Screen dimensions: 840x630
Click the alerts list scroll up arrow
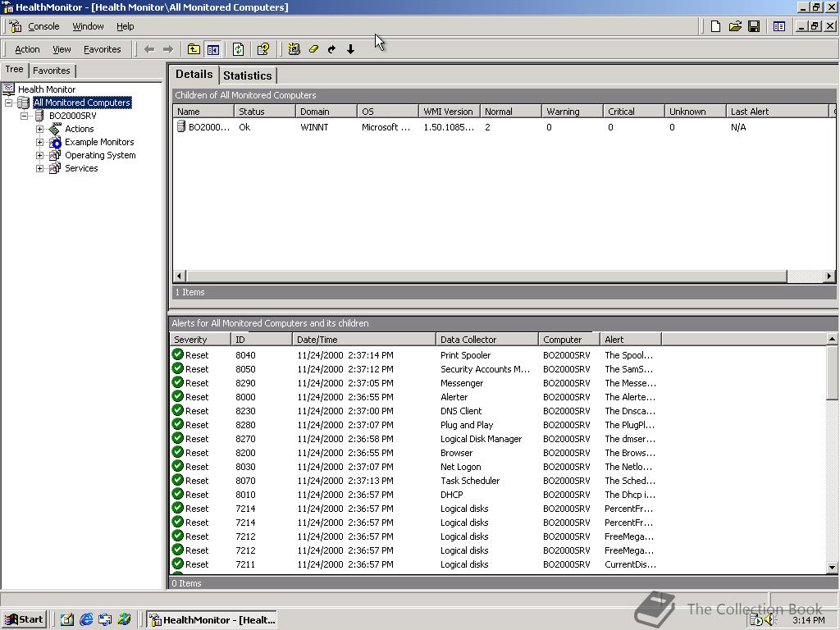pos(832,339)
